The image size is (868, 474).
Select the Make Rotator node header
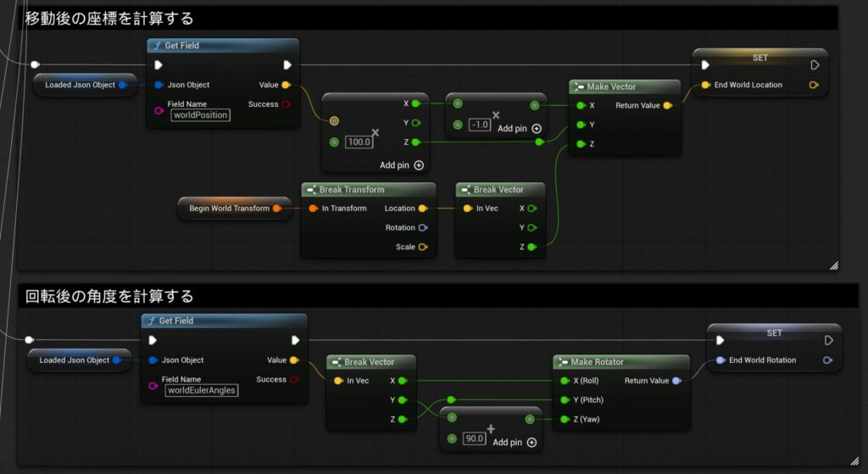click(620, 361)
